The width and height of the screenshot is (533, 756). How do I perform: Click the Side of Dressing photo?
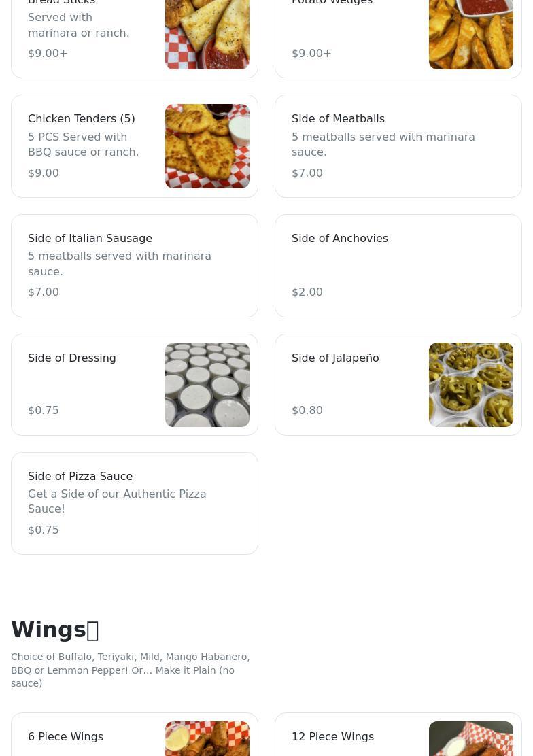click(x=207, y=385)
